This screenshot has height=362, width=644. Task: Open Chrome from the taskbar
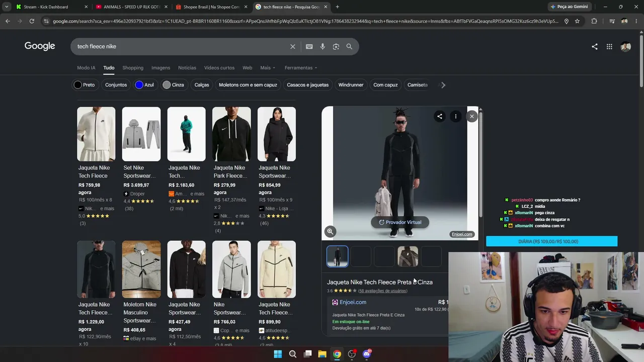click(337, 354)
